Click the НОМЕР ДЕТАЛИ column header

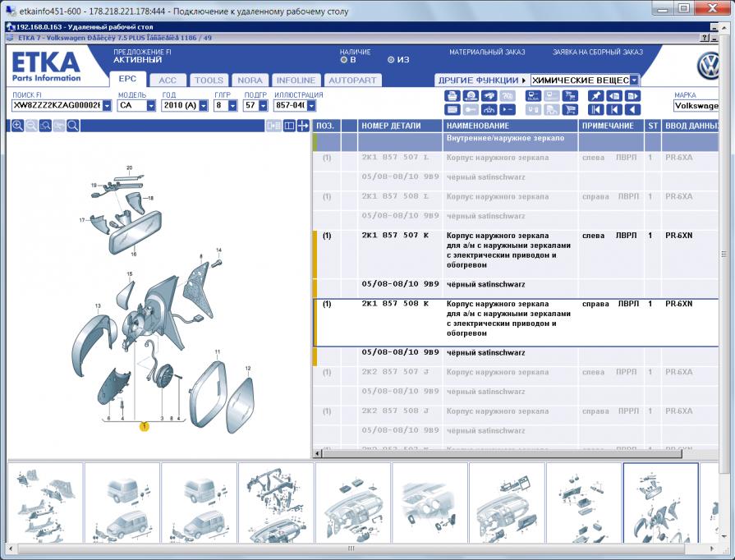click(400, 126)
